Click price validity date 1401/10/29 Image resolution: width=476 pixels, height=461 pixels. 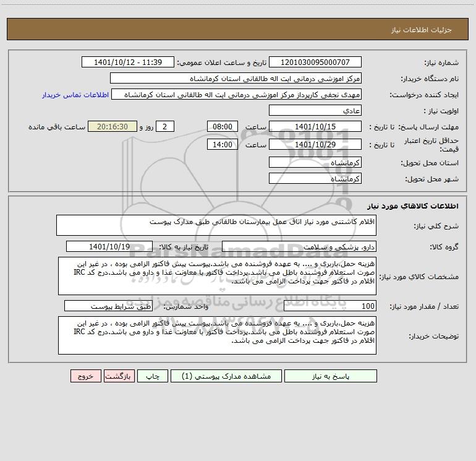315,144
